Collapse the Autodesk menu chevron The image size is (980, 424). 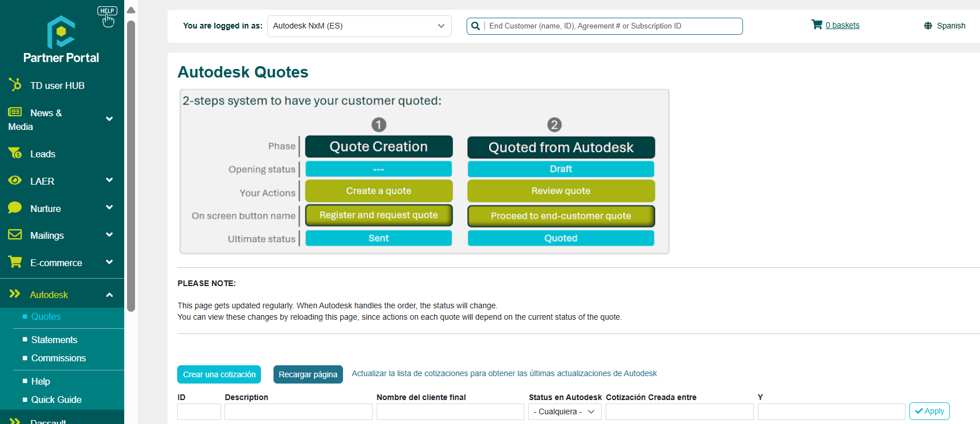tap(109, 295)
